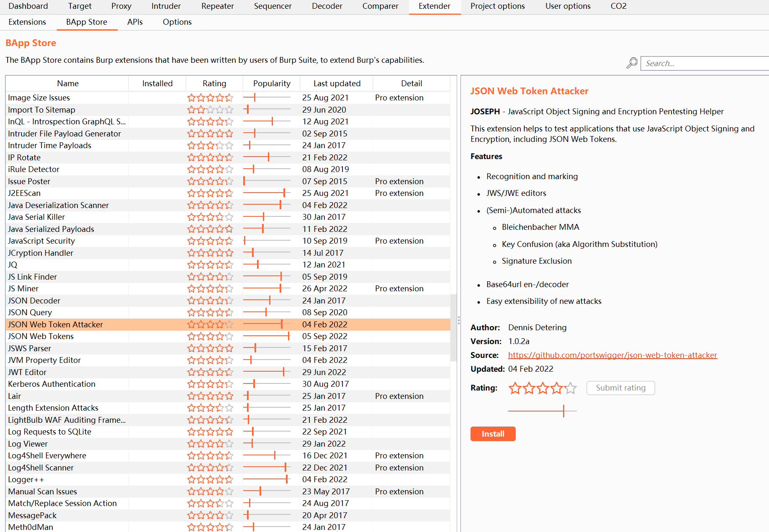Select the Manual Scan Issues row
769x532 pixels.
[228, 492]
